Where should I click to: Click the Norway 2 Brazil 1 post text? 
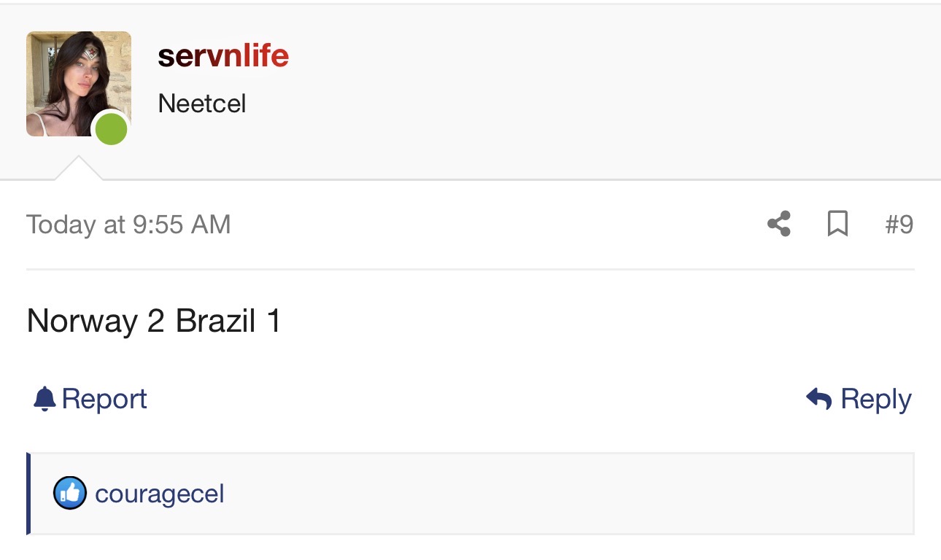point(154,322)
